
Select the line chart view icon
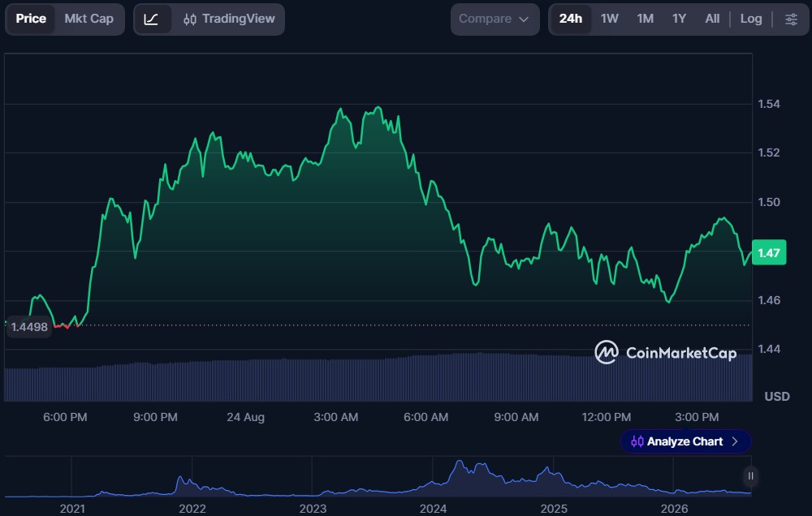[151, 19]
